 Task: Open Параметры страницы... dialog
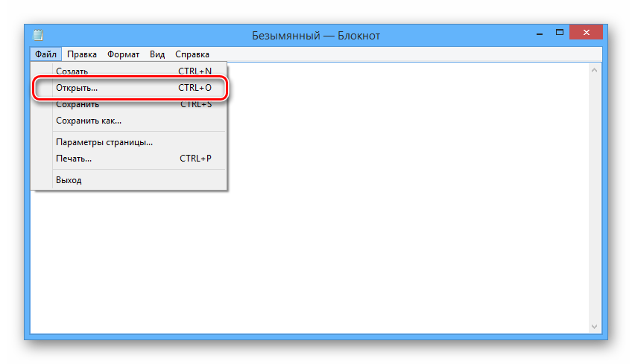(129, 142)
